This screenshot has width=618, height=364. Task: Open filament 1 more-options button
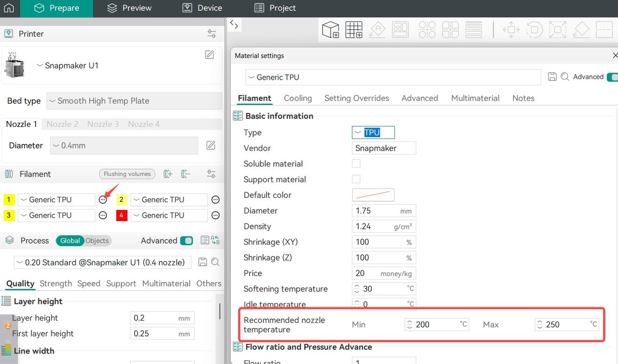point(103,200)
